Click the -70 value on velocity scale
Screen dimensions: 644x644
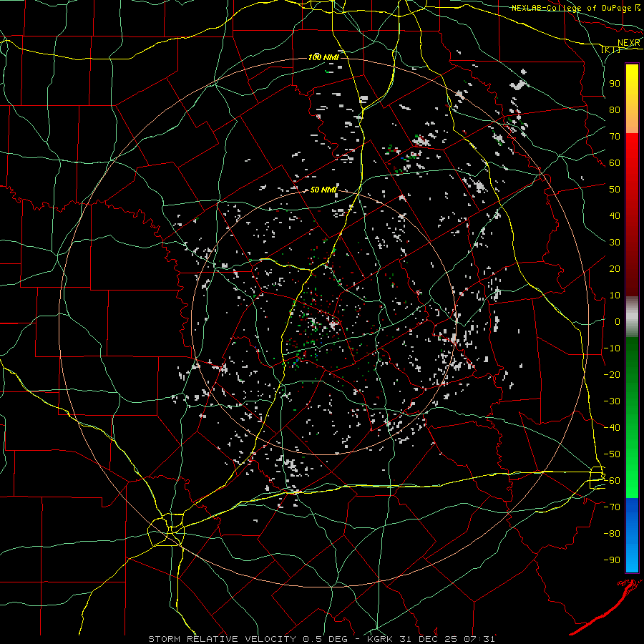tap(612, 507)
